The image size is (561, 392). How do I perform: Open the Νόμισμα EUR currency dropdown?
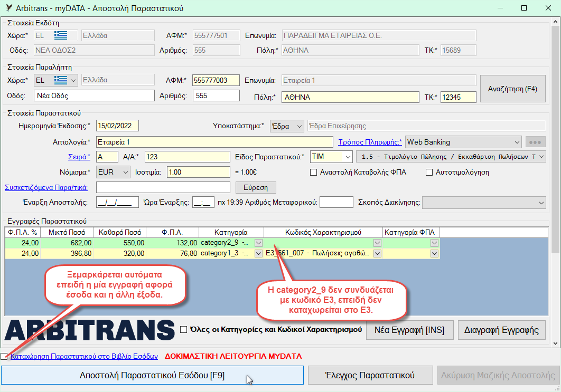click(x=125, y=172)
